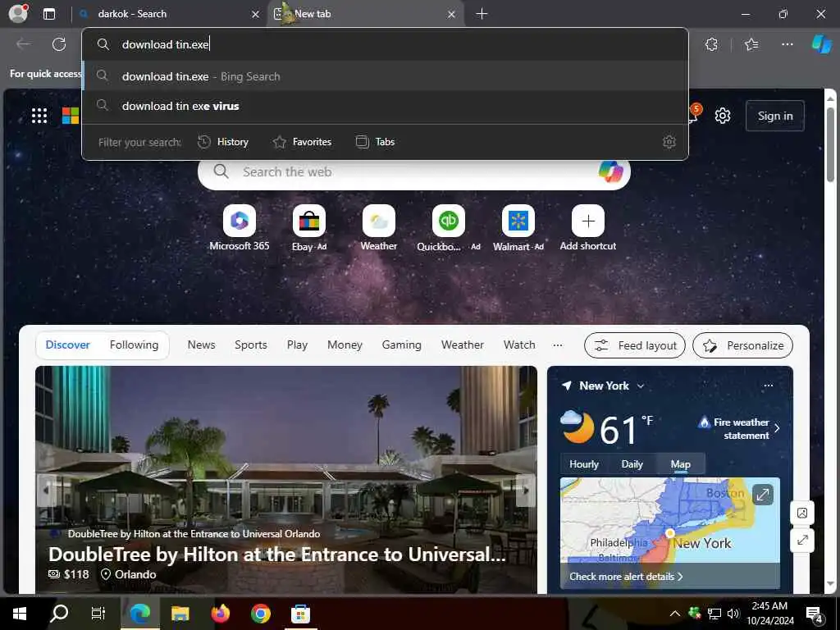Select 'download tin.exe - Bing Search' suggestion
840x630 pixels.
385,76
